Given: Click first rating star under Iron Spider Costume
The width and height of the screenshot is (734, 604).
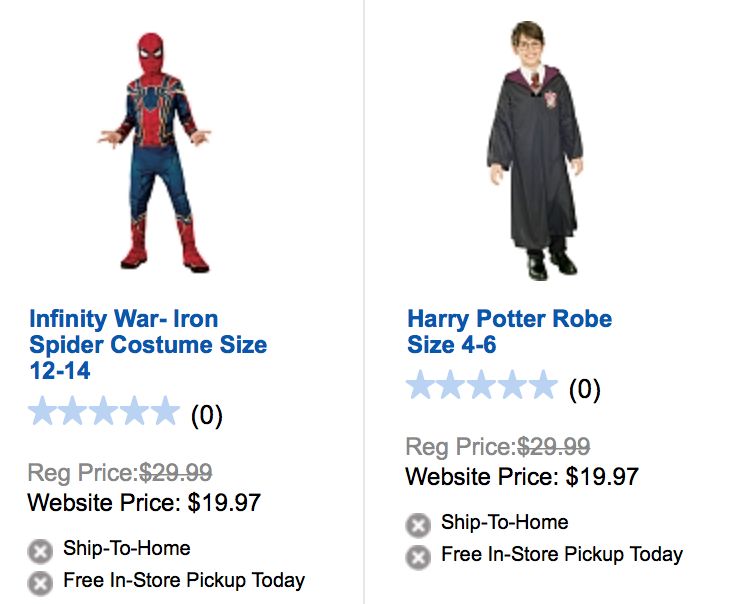Looking at the screenshot, I should tap(44, 412).
